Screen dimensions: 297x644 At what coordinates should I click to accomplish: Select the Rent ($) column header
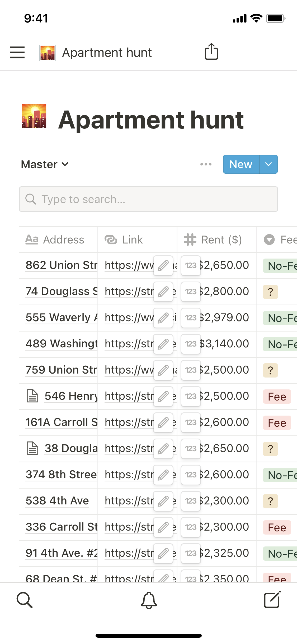213,240
